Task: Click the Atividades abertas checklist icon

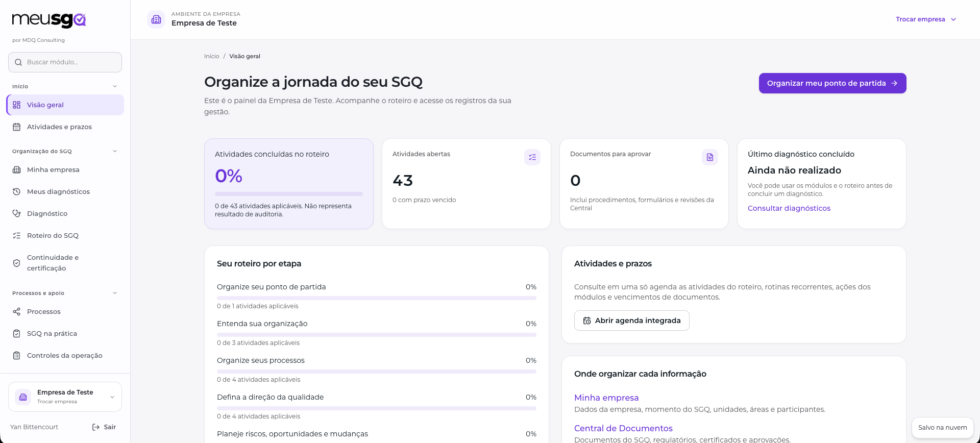Action: pyautogui.click(x=532, y=157)
